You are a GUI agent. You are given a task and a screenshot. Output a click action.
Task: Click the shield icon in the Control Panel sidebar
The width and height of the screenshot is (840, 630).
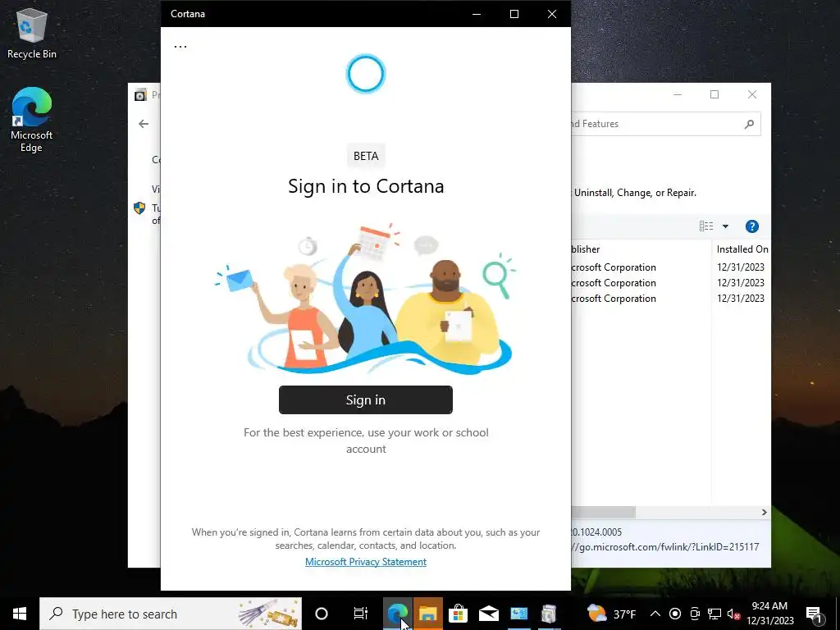pos(139,208)
